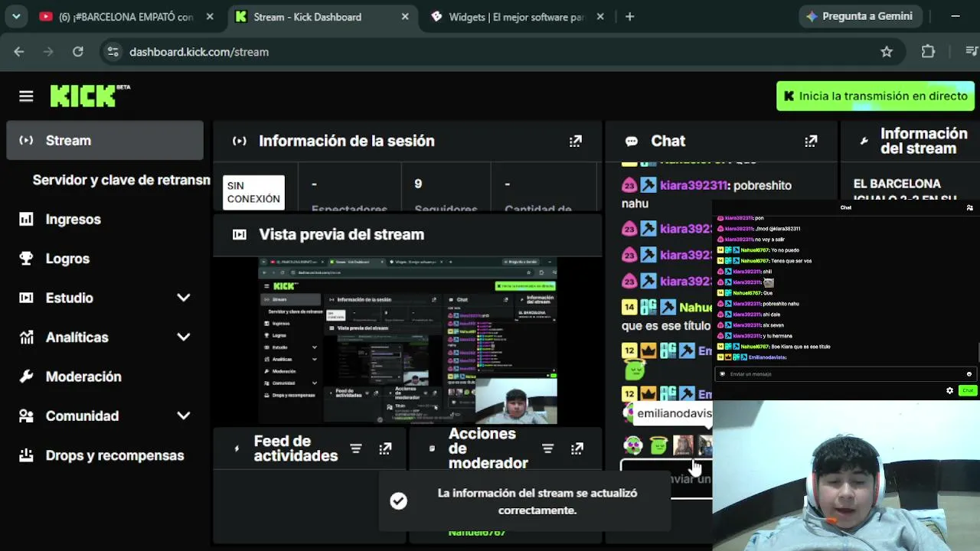
Task: Expand the Comunidad submenu
Action: [184, 416]
